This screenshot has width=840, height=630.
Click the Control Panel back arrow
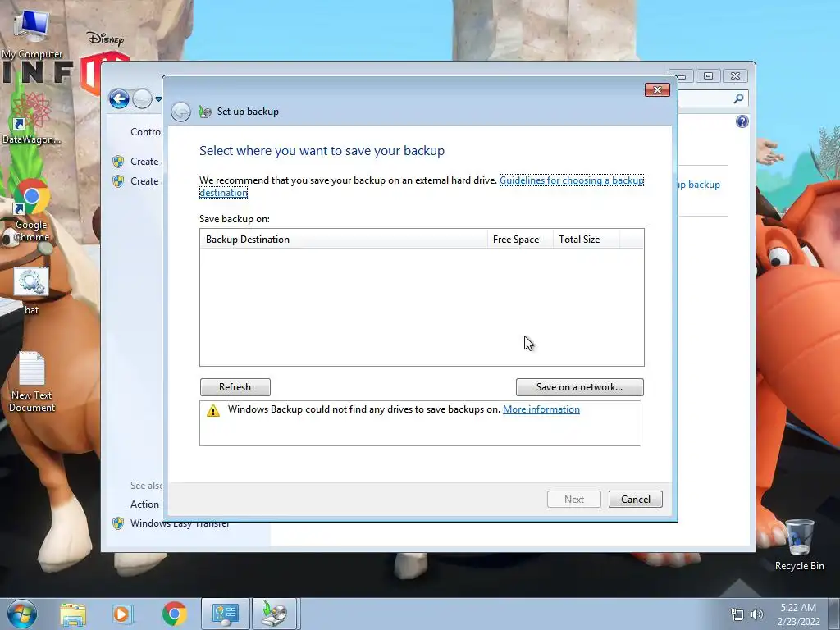coord(119,98)
